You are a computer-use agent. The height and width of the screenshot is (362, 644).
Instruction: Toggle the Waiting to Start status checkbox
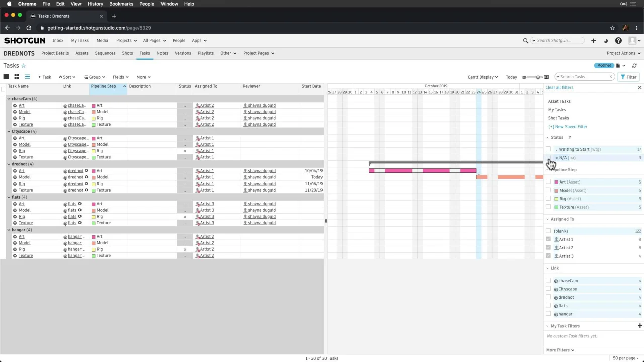click(x=548, y=149)
